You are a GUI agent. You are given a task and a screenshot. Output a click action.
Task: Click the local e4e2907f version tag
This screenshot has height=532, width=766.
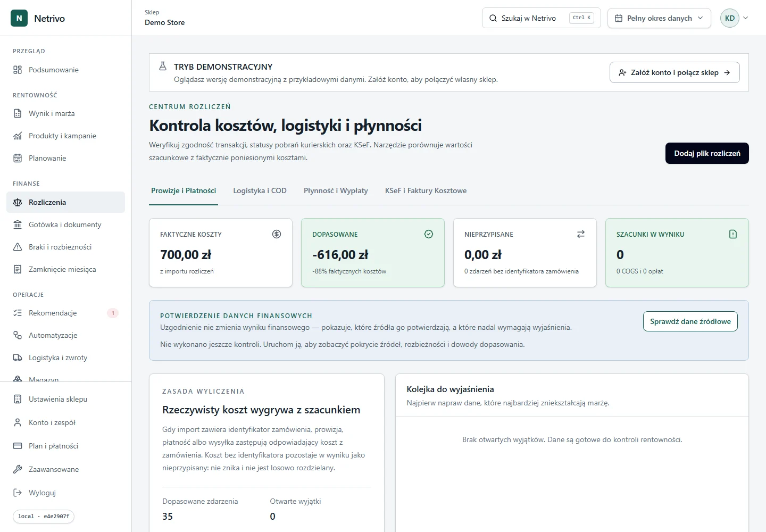44,516
